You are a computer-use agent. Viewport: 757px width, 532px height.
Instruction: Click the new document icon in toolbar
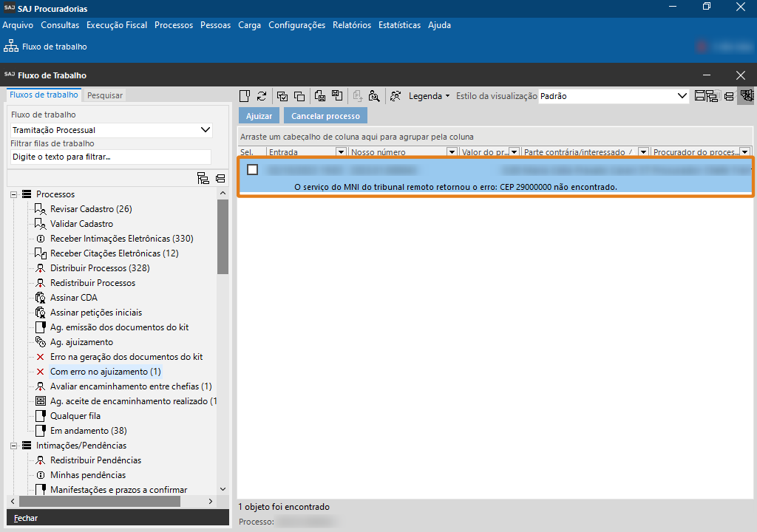pyautogui.click(x=245, y=96)
